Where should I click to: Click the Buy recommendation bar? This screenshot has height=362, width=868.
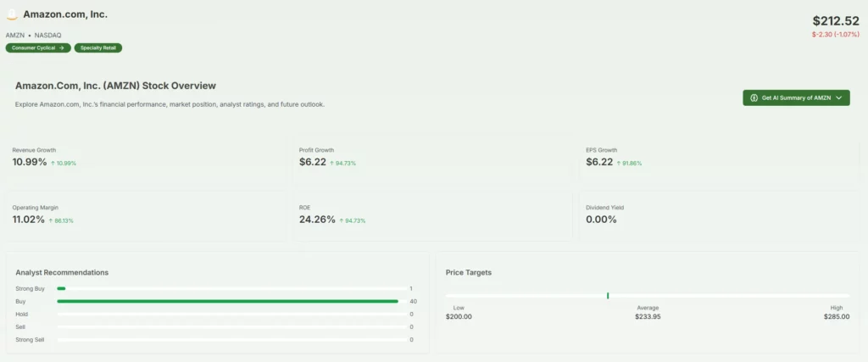tap(227, 301)
